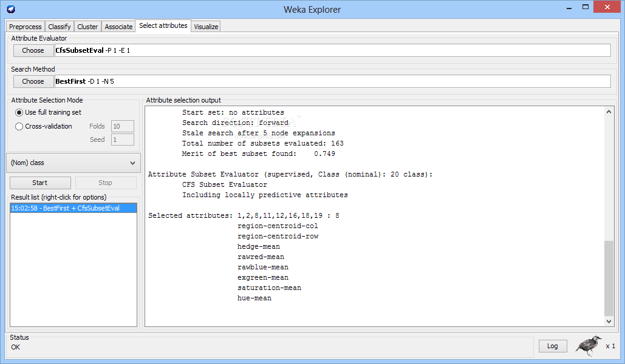Click the CfsSubsetEval evaluator options field
The image size is (625, 364).
tap(332, 50)
